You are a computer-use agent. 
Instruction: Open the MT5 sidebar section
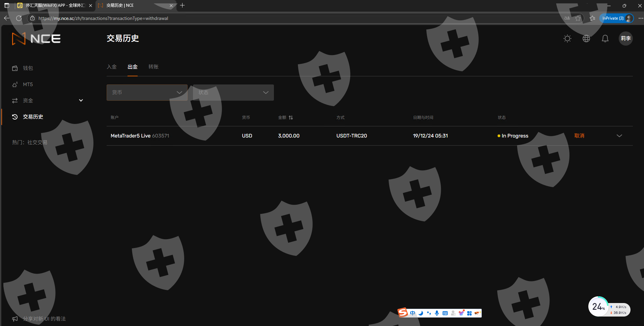(x=28, y=84)
